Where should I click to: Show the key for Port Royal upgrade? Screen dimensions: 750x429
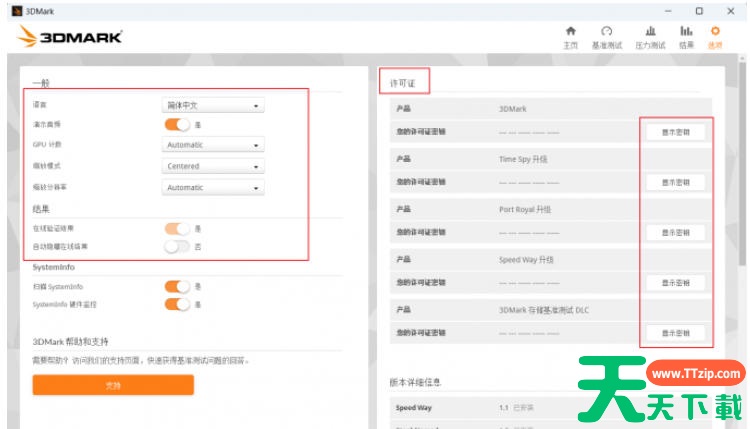tap(675, 232)
